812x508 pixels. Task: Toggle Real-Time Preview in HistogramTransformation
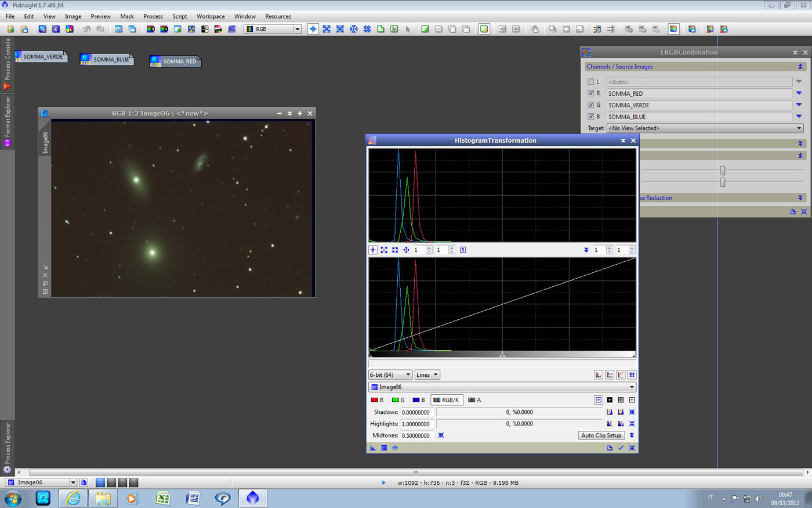395,448
